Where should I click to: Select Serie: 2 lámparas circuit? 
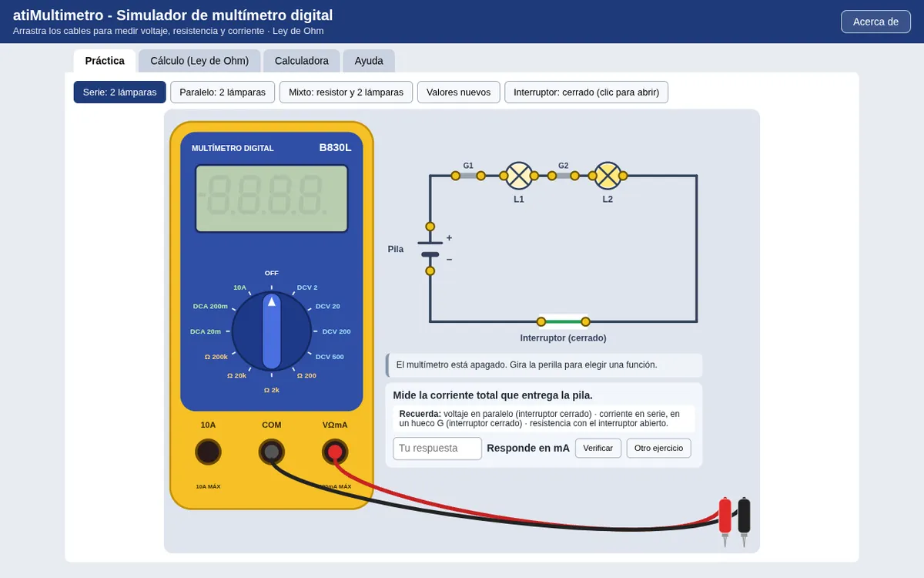(x=120, y=92)
